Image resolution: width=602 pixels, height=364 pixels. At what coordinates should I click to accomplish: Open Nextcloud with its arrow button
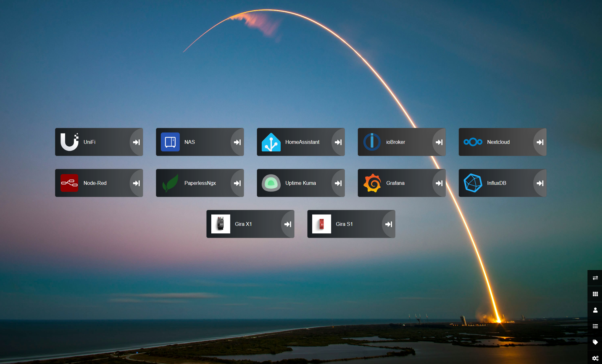click(540, 142)
